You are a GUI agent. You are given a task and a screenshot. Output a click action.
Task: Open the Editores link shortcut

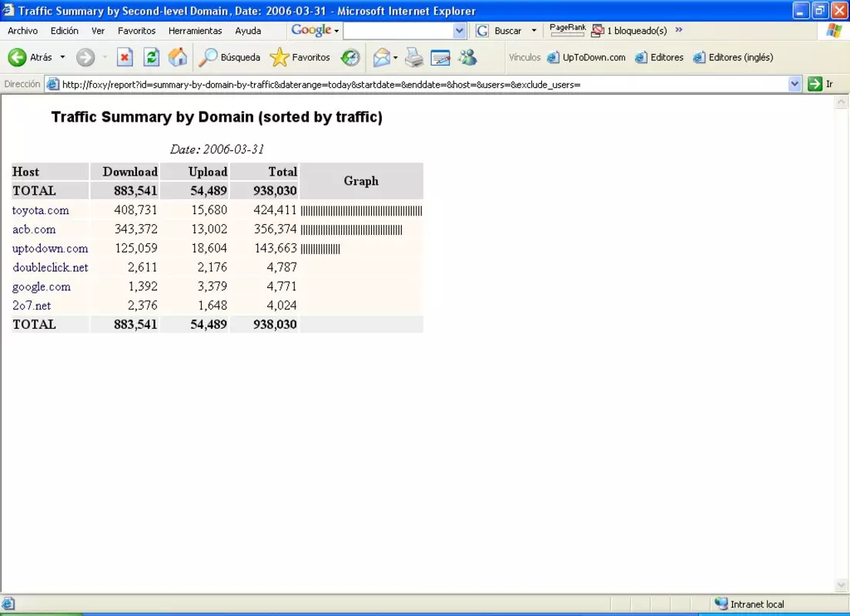(x=659, y=57)
